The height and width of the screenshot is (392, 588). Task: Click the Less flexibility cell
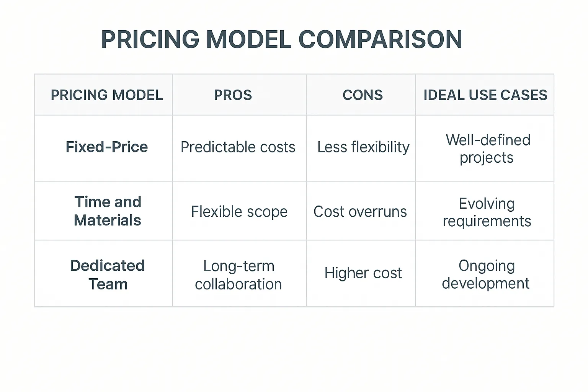pos(363,147)
